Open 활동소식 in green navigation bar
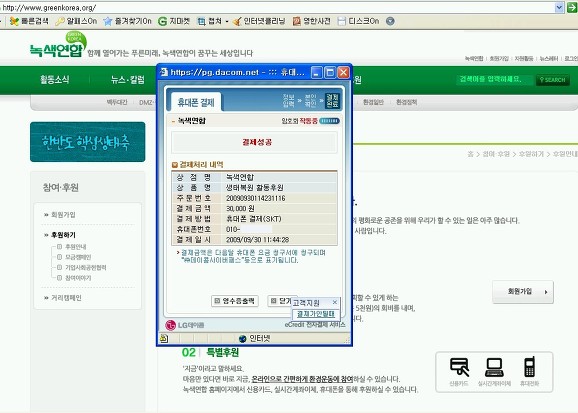The width and height of the screenshot is (578, 413). tap(55, 79)
